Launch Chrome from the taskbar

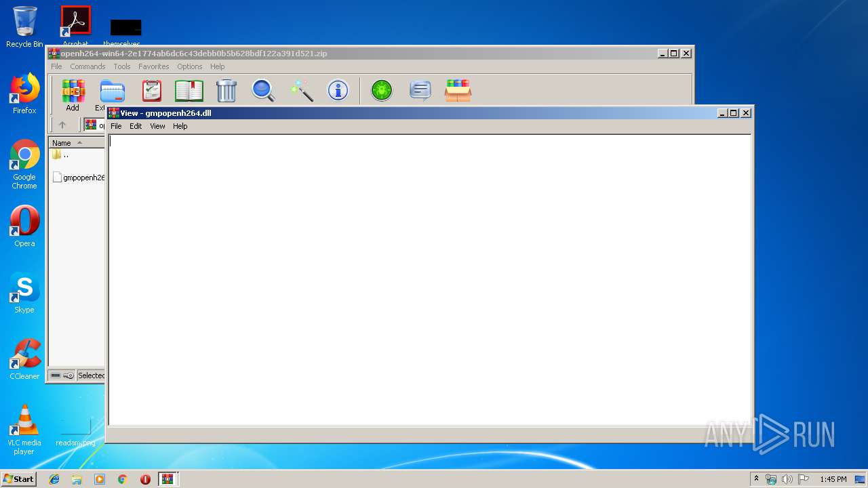point(123,479)
